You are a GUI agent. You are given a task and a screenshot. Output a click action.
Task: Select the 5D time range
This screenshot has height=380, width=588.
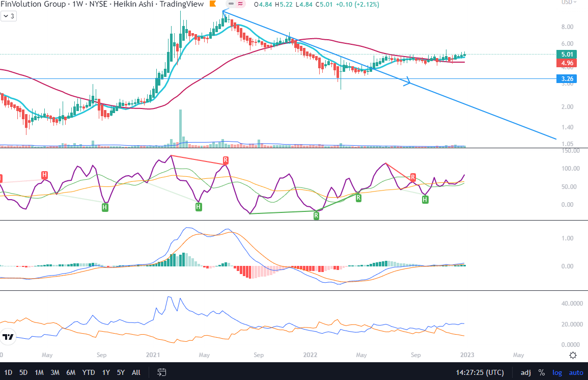point(23,372)
